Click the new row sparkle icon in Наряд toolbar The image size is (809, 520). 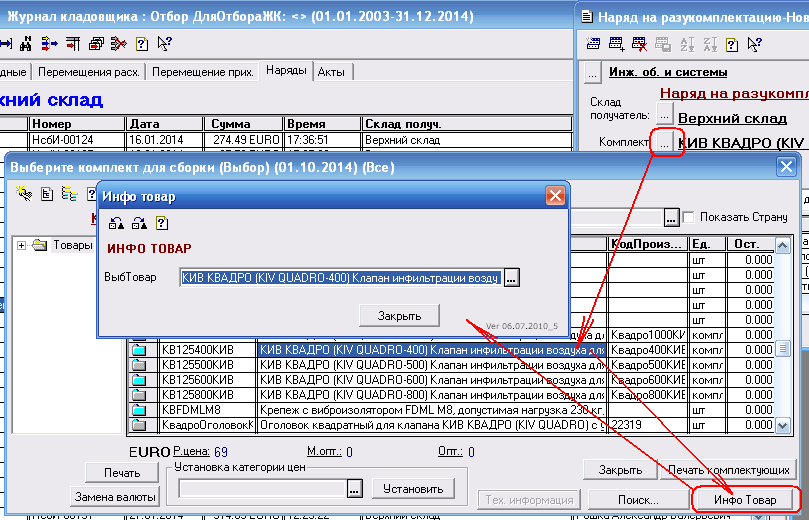click(593, 44)
